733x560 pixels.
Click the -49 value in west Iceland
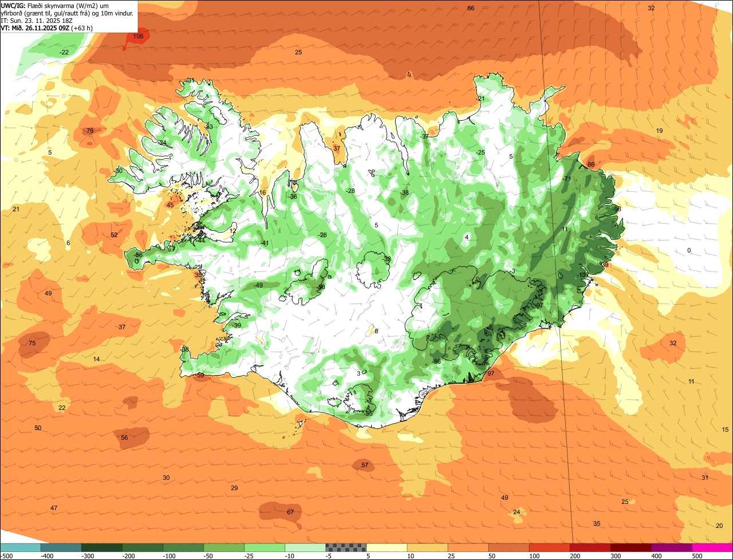point(258,285)
